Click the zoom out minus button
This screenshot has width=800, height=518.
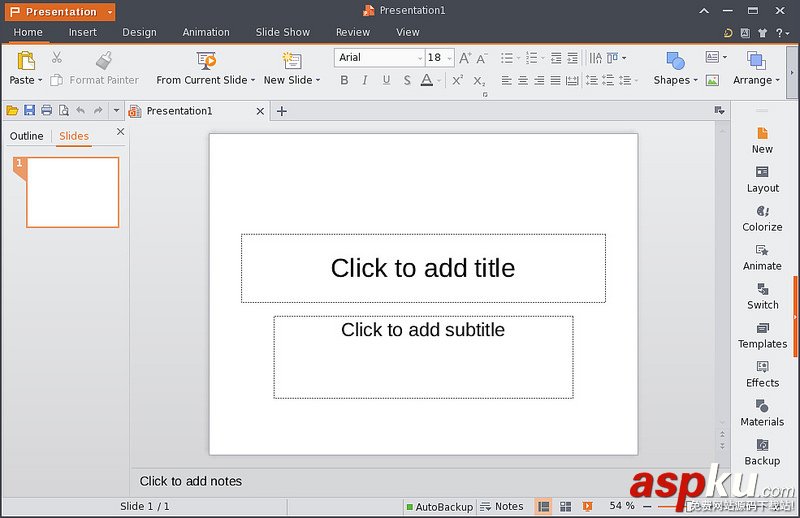[647, 506]
